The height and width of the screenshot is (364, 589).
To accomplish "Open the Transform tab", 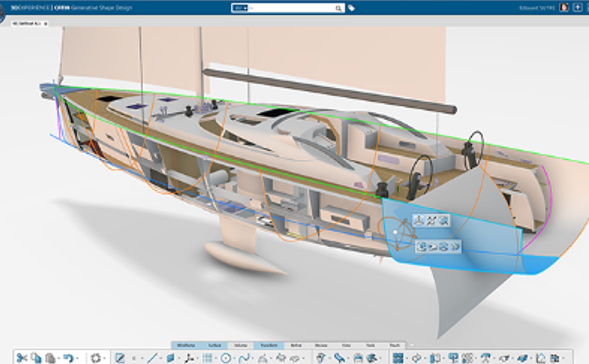I will tap(268, 344).
